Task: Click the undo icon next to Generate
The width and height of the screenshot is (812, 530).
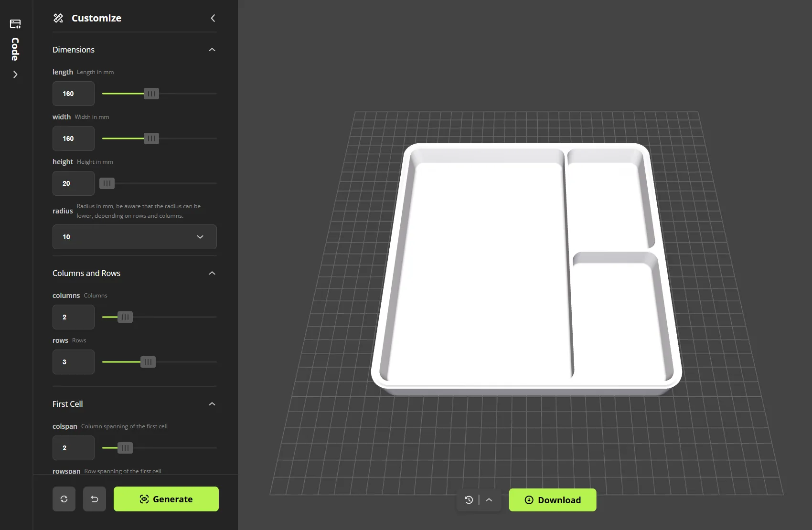Action: coord(95,498)
